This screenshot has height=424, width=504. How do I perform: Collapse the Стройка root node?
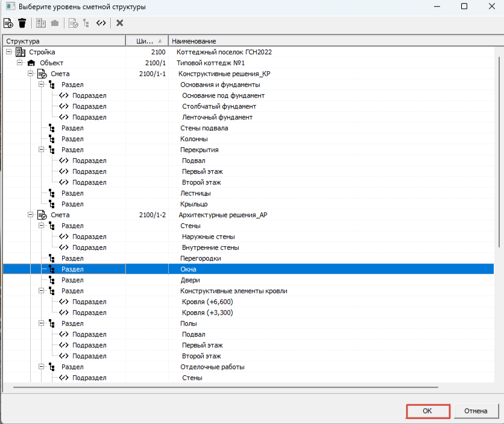(x=8, y=52)
